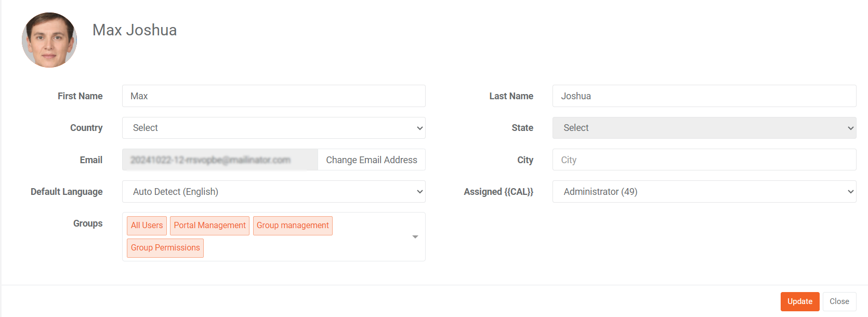Open the State dropdown
The image size is (868, 317).
coord(704,128)
